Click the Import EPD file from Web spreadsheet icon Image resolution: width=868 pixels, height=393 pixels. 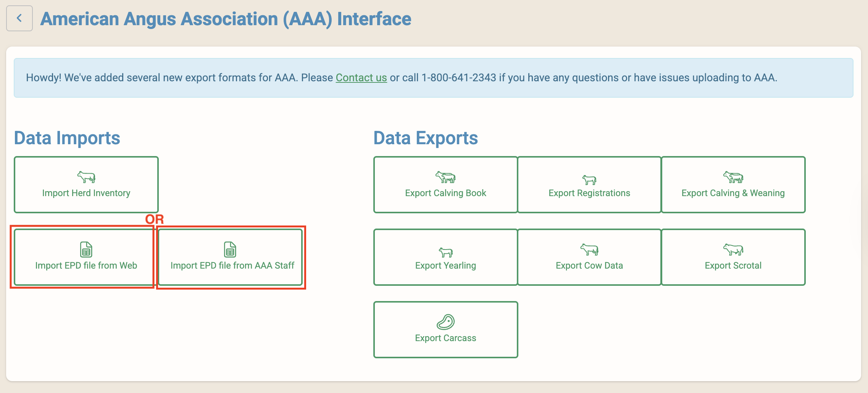coord(86,250)
